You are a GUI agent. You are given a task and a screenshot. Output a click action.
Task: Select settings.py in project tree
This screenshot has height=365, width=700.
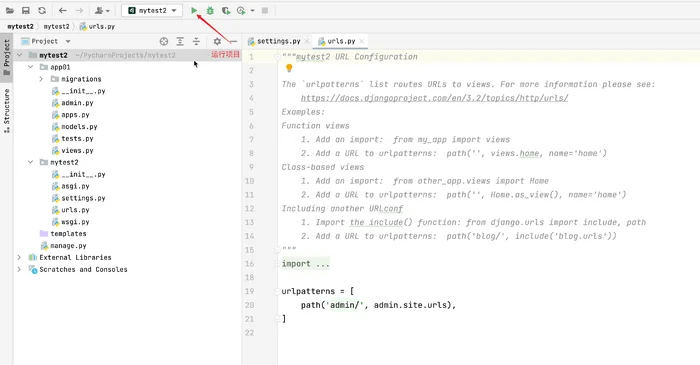(79, 198)
